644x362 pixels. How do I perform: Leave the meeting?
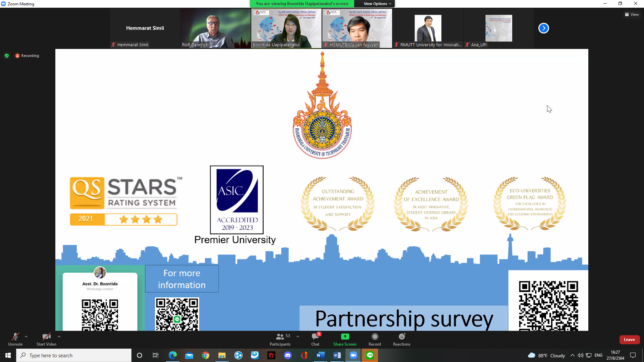pos(629,340)
